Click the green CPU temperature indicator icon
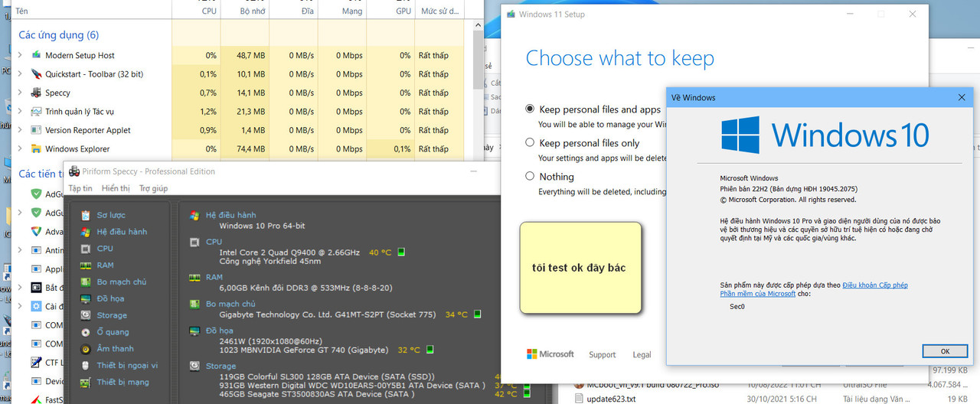This screenshot has width=980, height=404. [x=400, y=252]
